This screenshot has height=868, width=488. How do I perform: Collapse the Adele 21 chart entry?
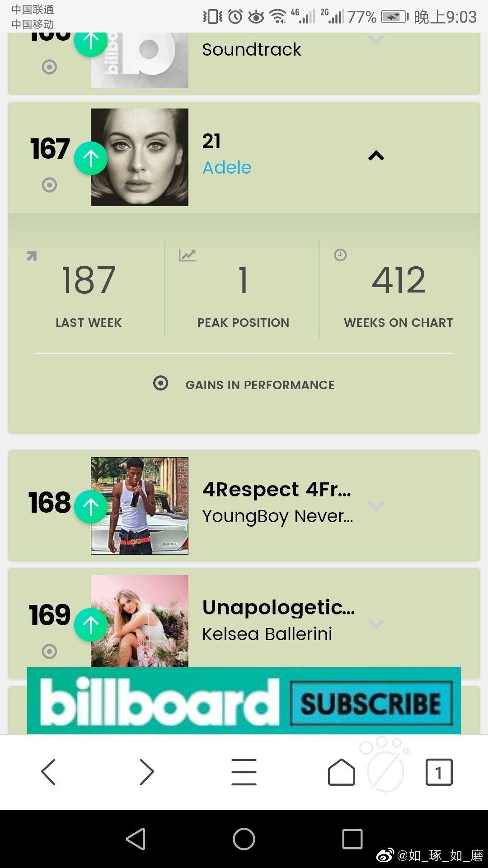pyautogui.click(x=376, y=156)
